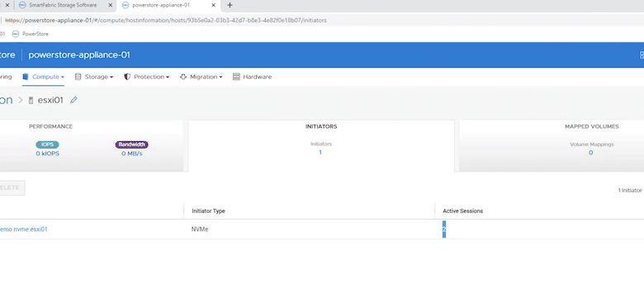Open the Protection dropdown menu
The image size is (644, 298).
147,77
